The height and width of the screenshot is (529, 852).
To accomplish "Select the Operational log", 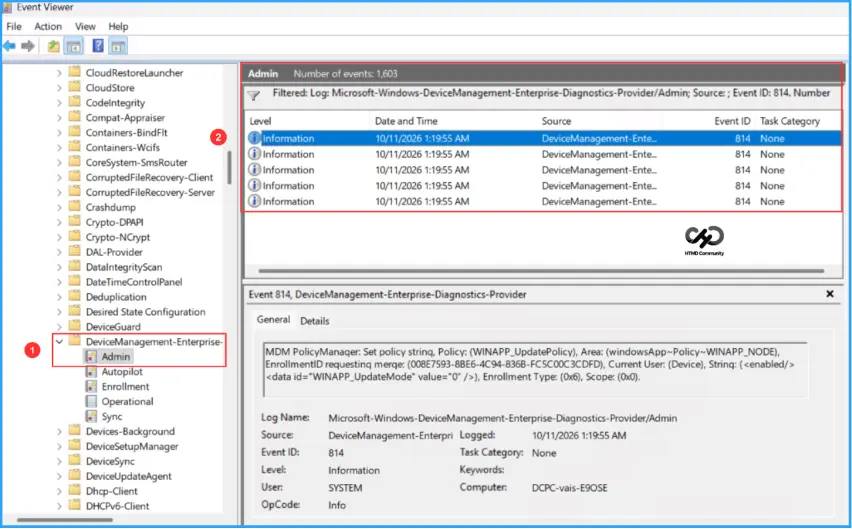I will coord(127,401).
